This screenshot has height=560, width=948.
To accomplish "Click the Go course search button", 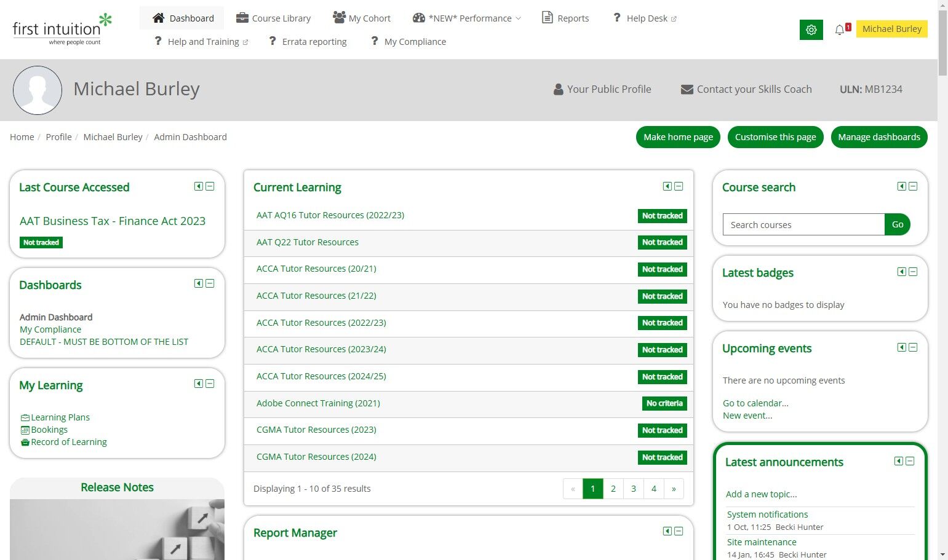I will coord(898,225).
